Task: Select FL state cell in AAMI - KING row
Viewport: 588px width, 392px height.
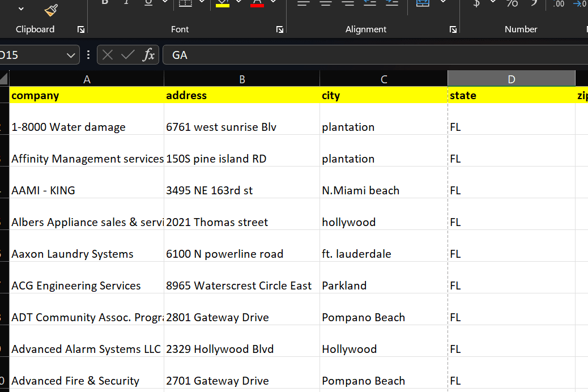Action: click(x=512, y=182)
